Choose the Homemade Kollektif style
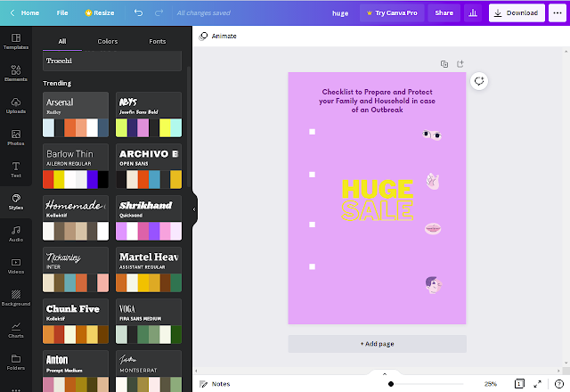The height and width of the screenshot is (392, 570). pyautogui.click(x=76, y=217)
